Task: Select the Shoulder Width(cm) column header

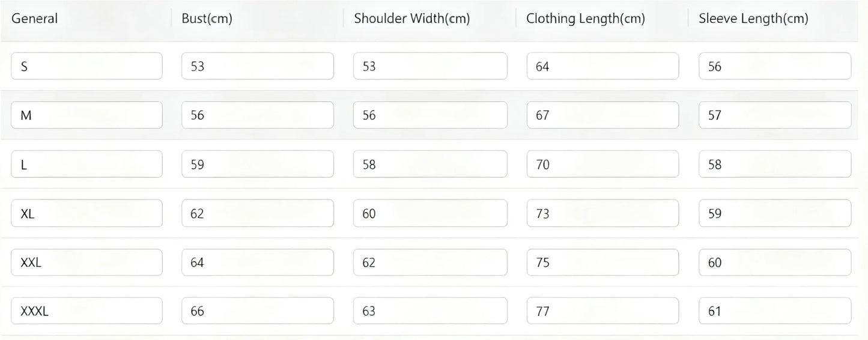Action: click(x=411, y=19)
